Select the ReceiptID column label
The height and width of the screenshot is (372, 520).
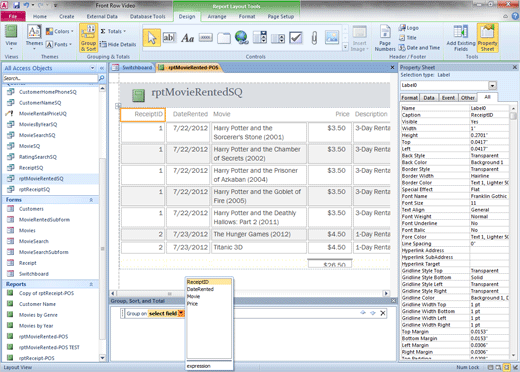click(143, 114)
